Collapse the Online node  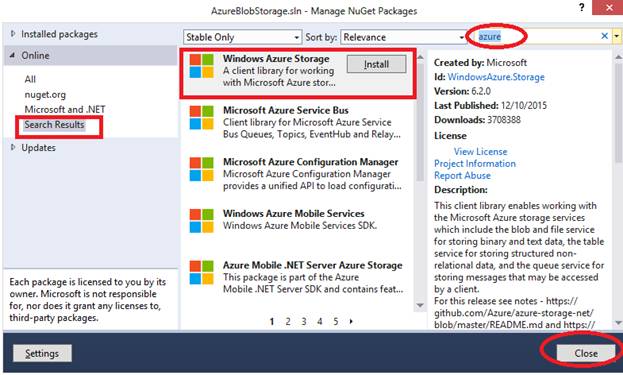[x=13, y=55]
